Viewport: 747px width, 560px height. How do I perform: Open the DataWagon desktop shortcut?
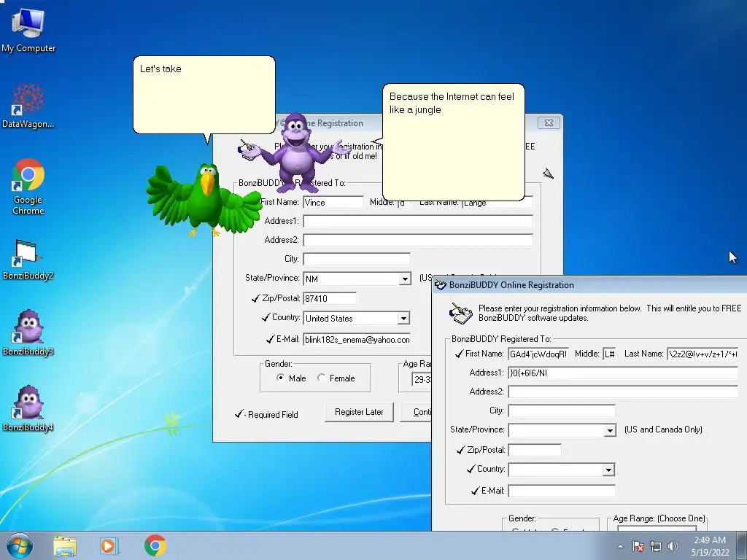[28, 106]
